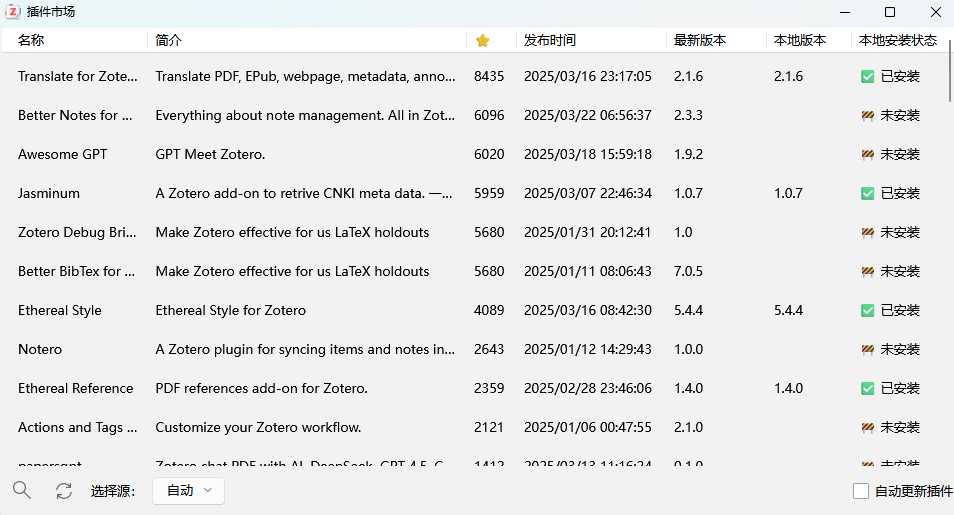The height and width of the screenshot is (515, 954).
Task: Sort plugins by the star column header
Action: click(x=482, y=41)
